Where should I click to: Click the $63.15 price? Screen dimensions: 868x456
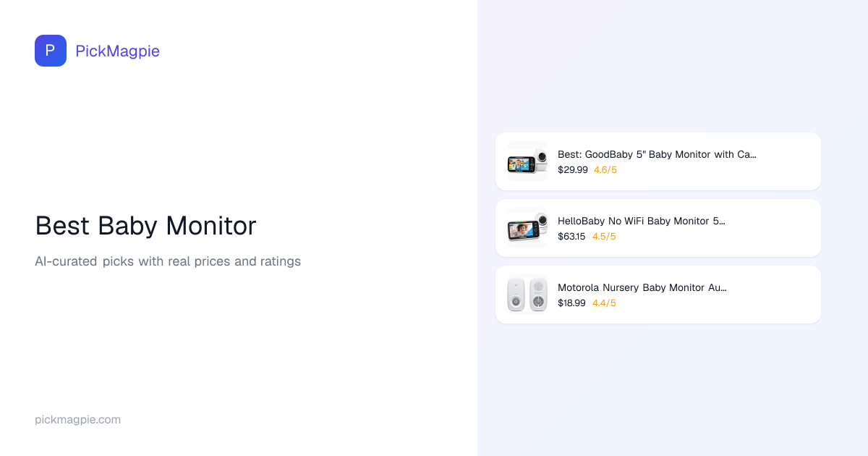(571, 237)
